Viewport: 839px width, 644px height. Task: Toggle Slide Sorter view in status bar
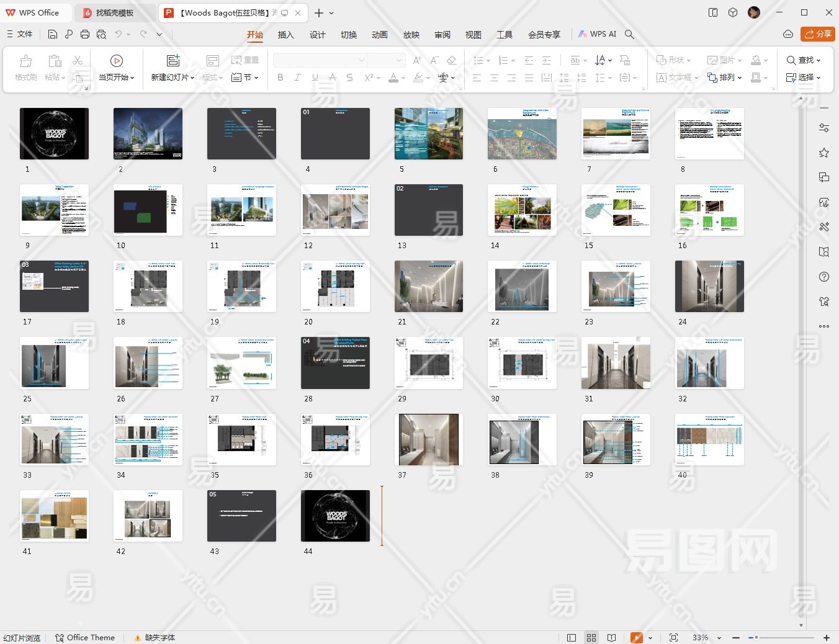click(x=591, y=638)
